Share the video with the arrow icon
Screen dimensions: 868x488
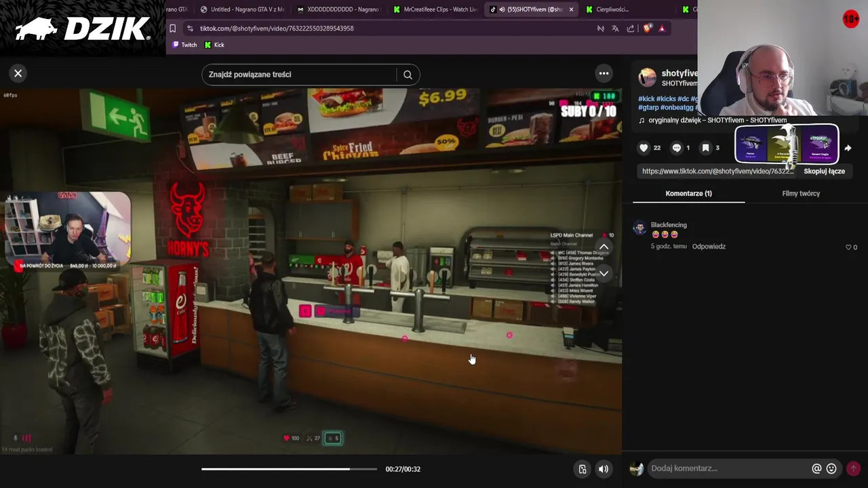848,148
